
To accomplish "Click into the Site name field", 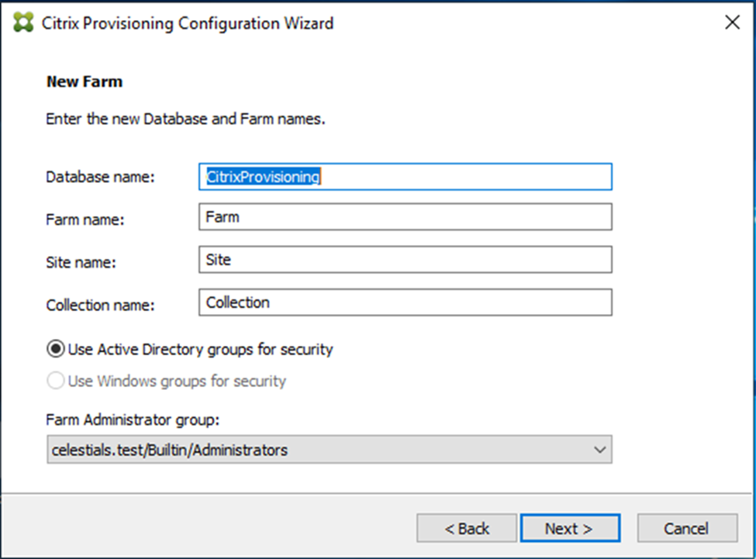I will (405, 260).
